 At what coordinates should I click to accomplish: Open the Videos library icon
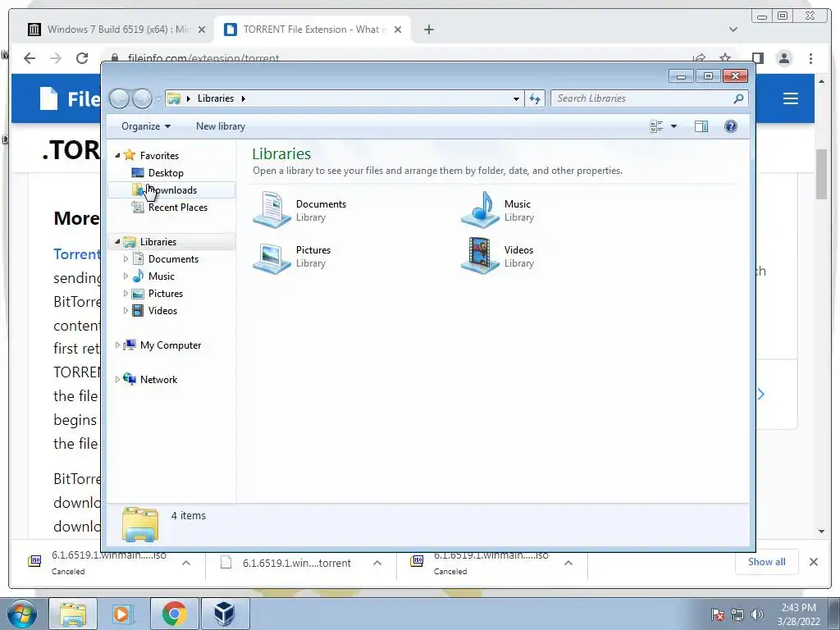click(x=480, y=257)
